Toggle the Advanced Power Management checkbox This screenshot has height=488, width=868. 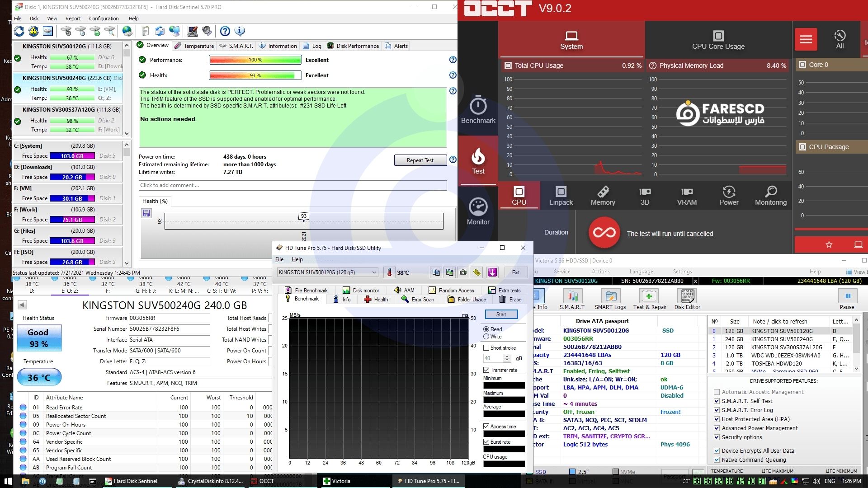pyautogui.click(x=717, y=428)
